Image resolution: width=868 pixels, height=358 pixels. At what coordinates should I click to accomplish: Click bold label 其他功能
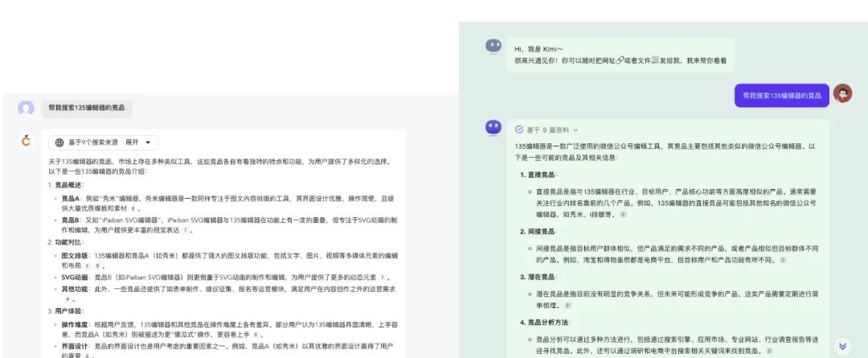click(75, 289)
